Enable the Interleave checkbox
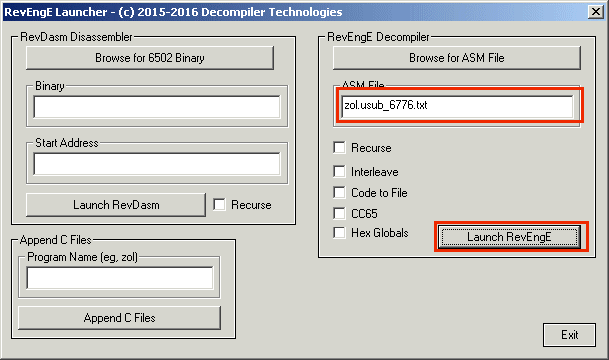 point(339,171)
